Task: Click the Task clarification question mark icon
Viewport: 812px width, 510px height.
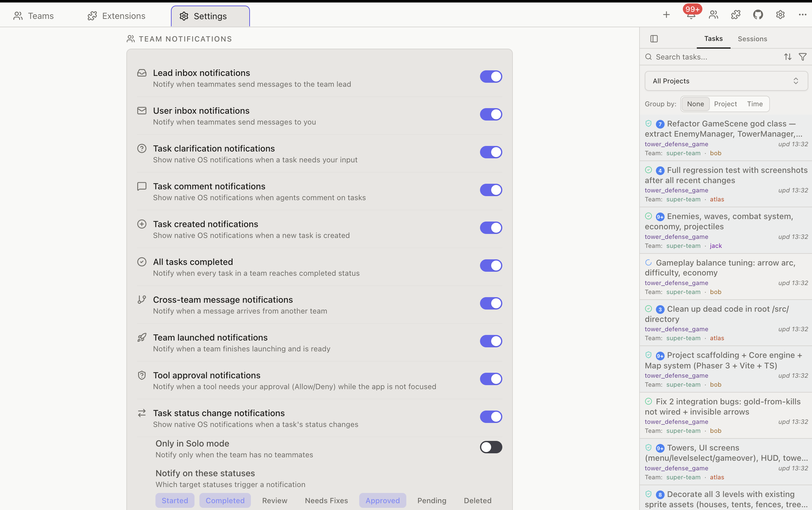Action: click(x=142, y=148)
